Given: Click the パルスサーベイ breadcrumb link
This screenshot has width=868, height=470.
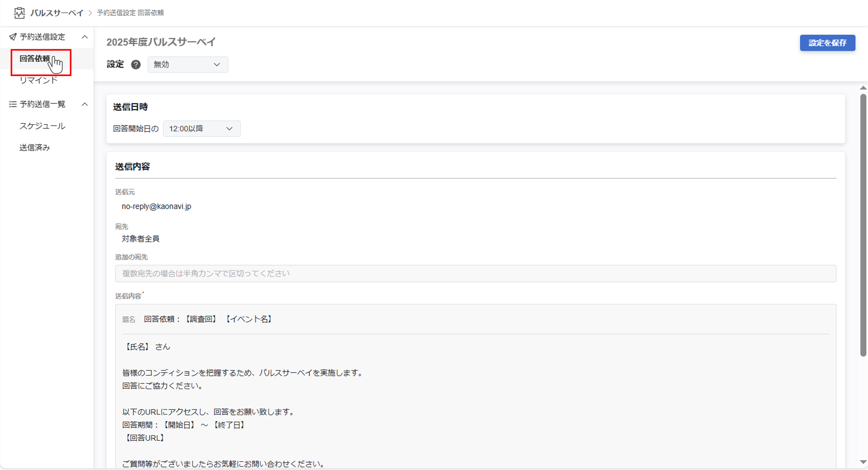Looking at the screenshot, I should click(57, 13).
